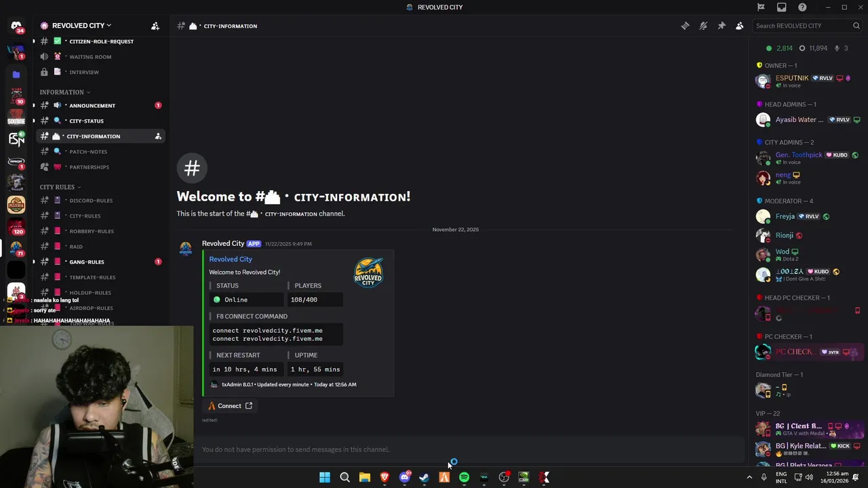
Task: Open REVOLVED CITY server dropdown menu
Action: click(x=81, y=26)
